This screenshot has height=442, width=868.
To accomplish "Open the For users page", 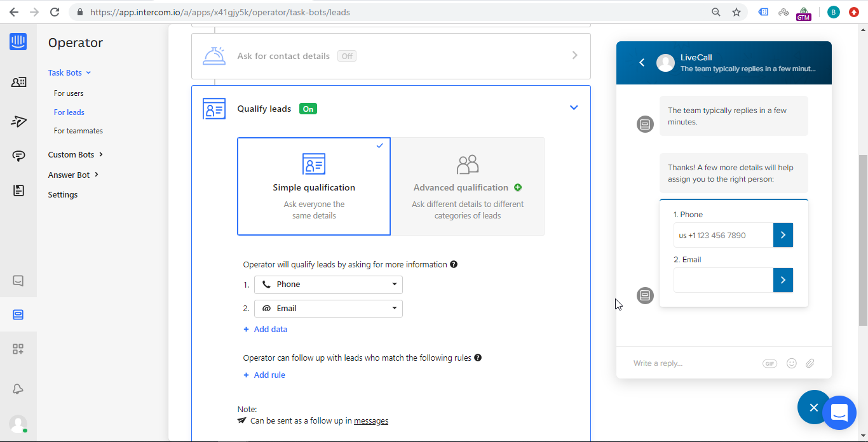I will click(x=69, y=93).
